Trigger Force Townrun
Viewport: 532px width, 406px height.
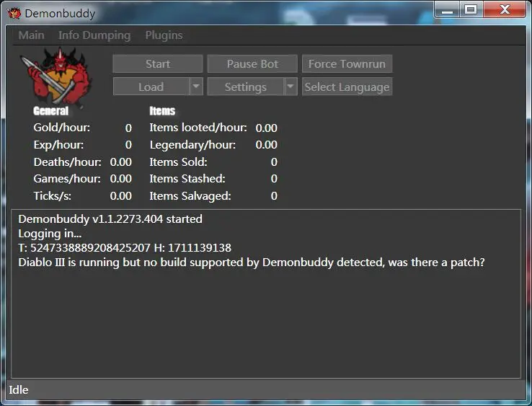tap(347, 64)
